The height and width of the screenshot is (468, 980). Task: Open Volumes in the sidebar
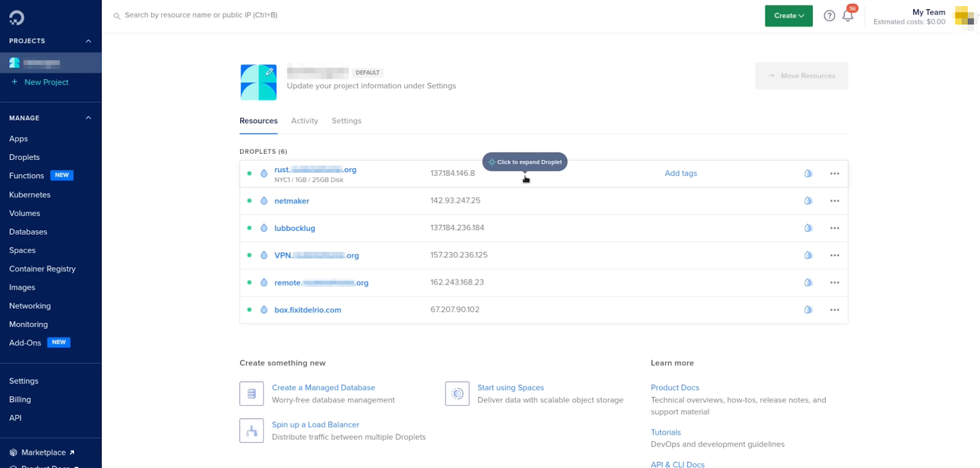pyautogui.click(x=24, y=213)
